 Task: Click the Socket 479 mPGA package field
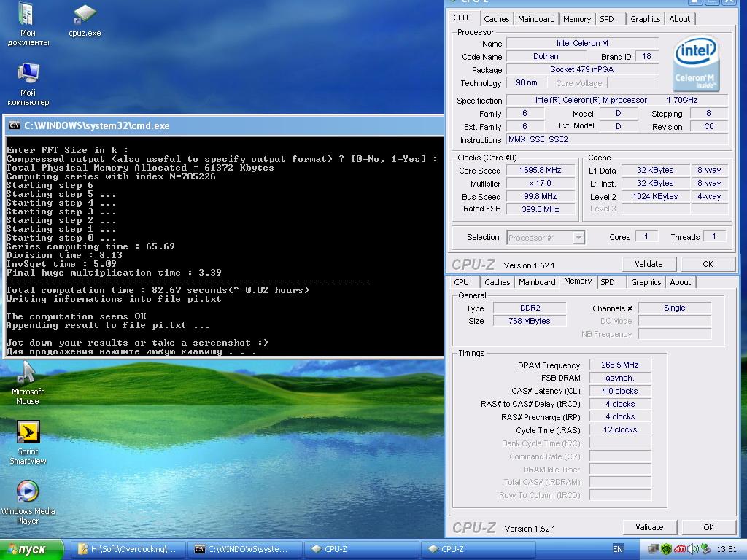click(582, 69)
